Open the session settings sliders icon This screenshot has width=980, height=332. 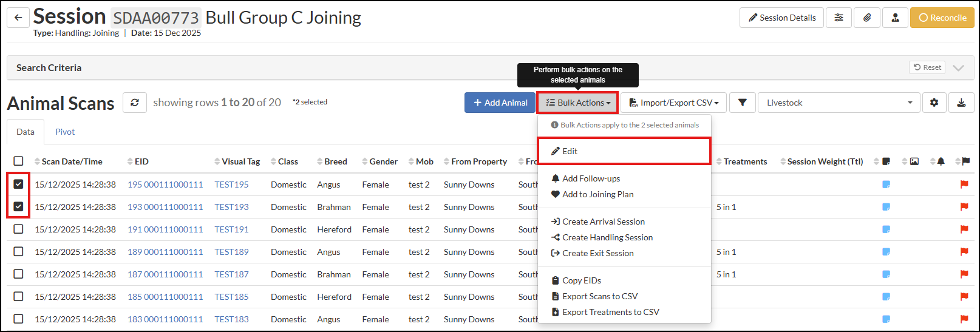pos(839,18)
